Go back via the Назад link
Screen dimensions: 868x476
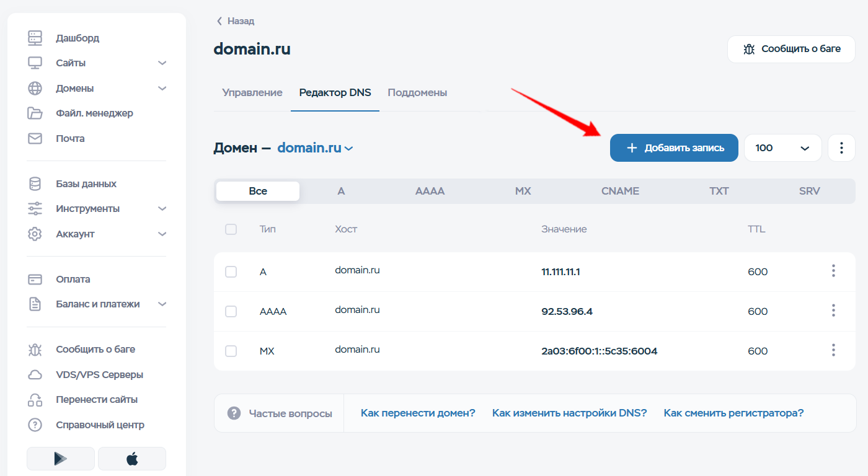(x=236, y=21)
